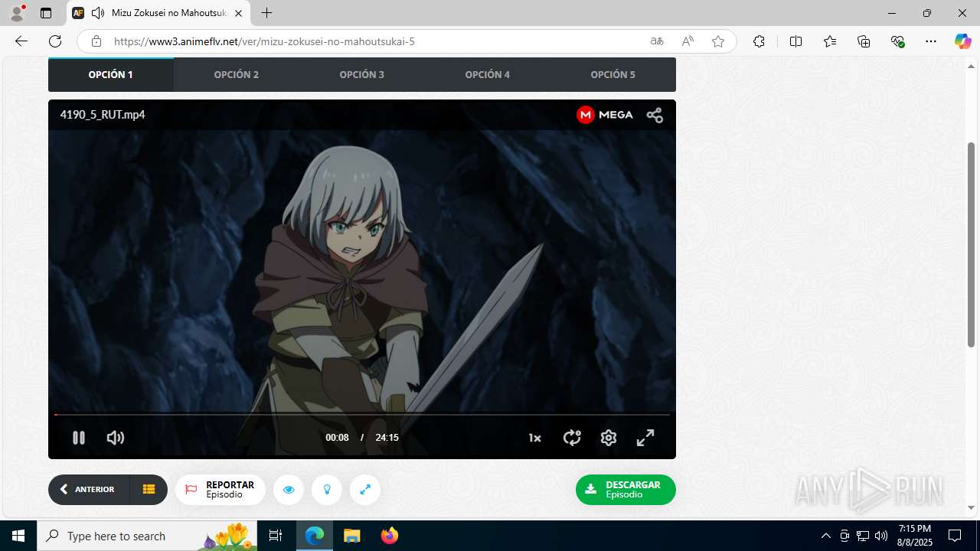Click the Edge profile icon
This screenshot has height=551, width=980.
(17, 13)
